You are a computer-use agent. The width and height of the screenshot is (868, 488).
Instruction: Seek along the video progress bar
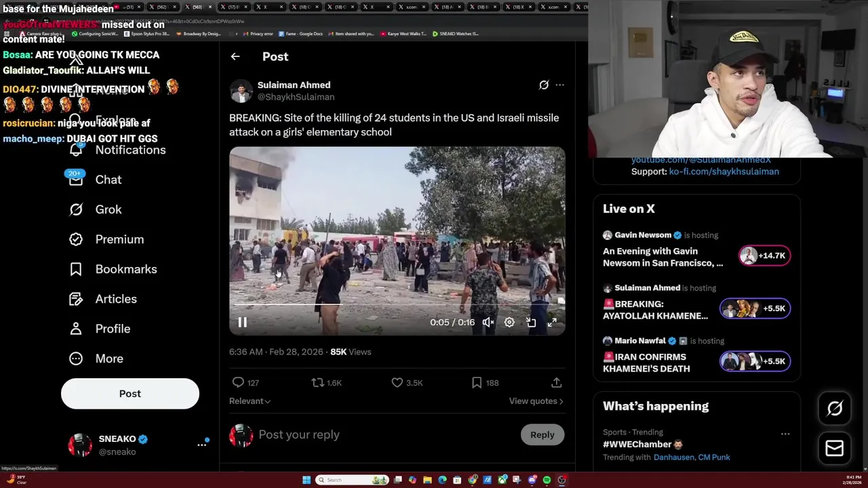point(397,304)
